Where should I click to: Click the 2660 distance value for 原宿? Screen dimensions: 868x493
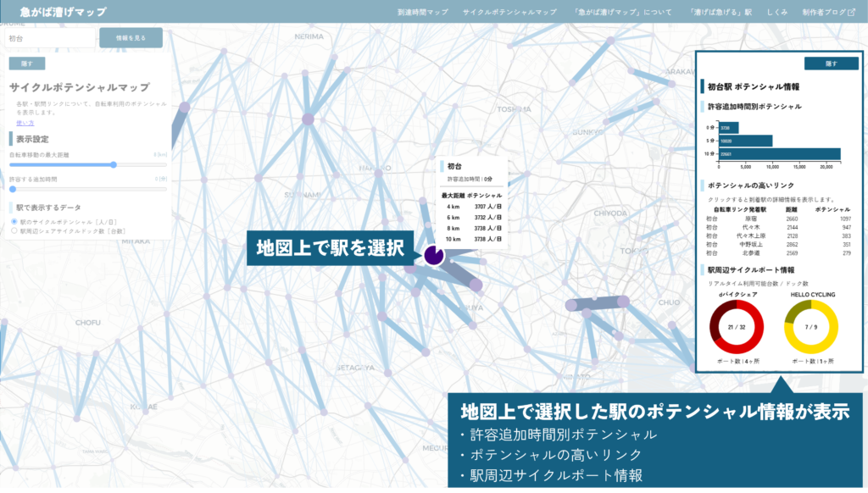[793, 219]
